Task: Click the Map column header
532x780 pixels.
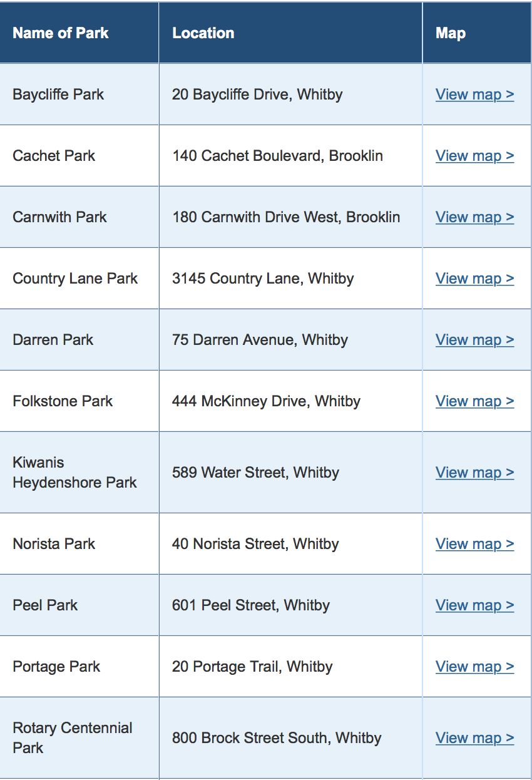Action: point(451,33)
